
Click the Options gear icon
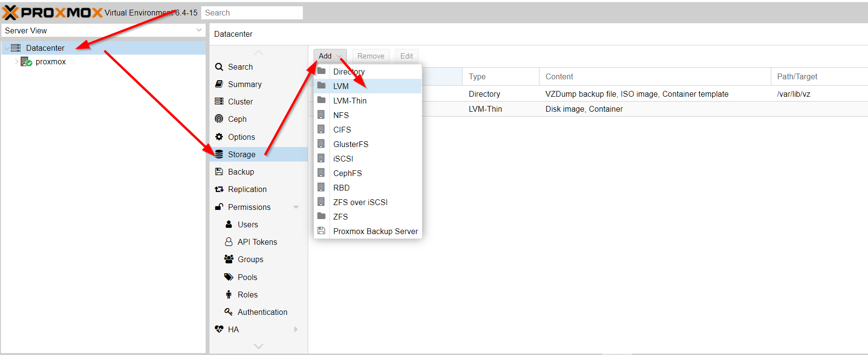[x=219, y=137]
